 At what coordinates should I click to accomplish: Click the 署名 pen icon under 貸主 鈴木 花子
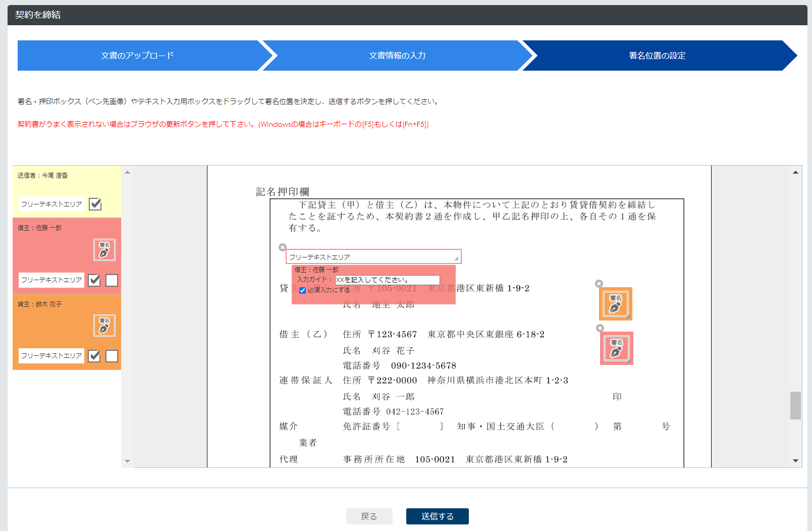point(104,326)
